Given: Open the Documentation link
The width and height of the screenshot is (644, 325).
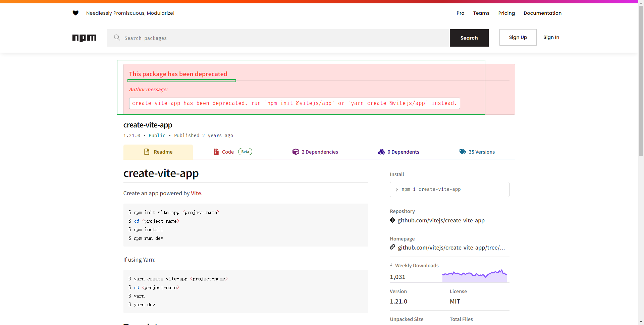Looking at the screenshot, I should point(542,13).
